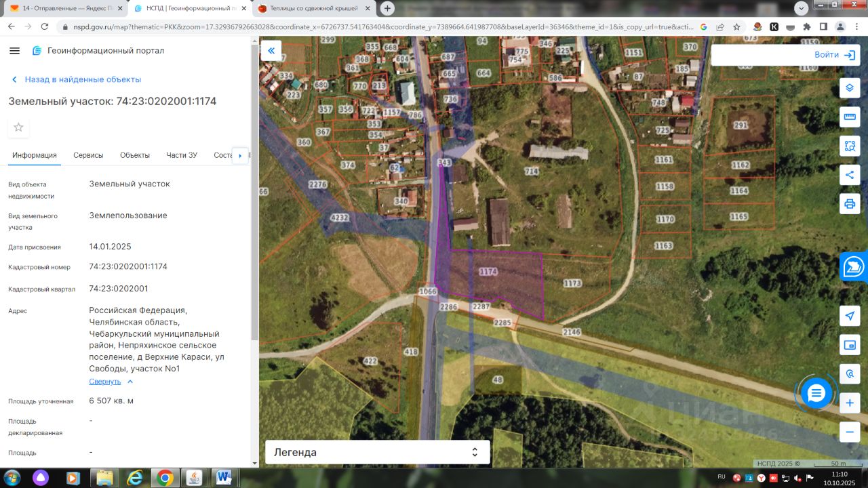Open the map layers tool

(x=850, y=88)
